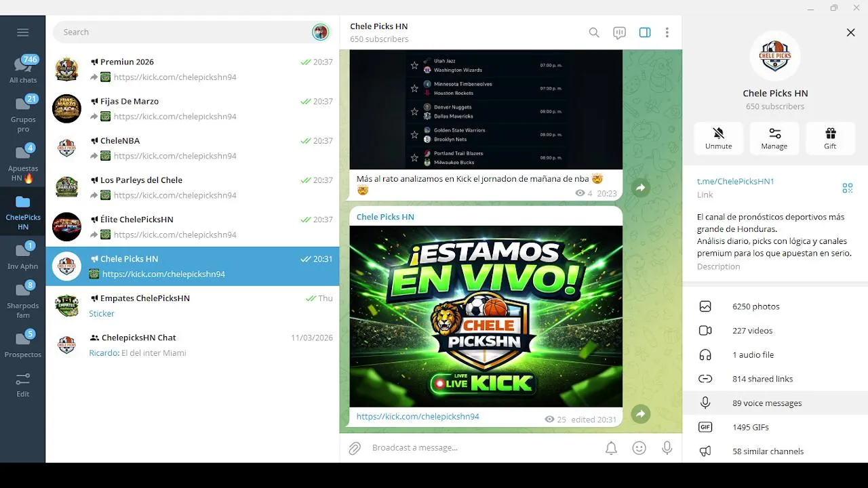Viewport: 868px width, 488px height.
Task: Open 1 audio file list
Action: [775, 355]
